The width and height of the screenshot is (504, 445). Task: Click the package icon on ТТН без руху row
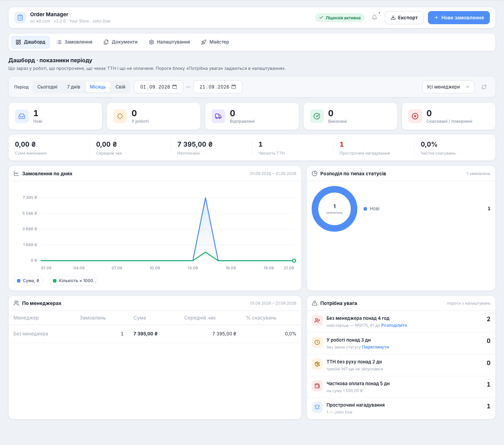(317, 364)
